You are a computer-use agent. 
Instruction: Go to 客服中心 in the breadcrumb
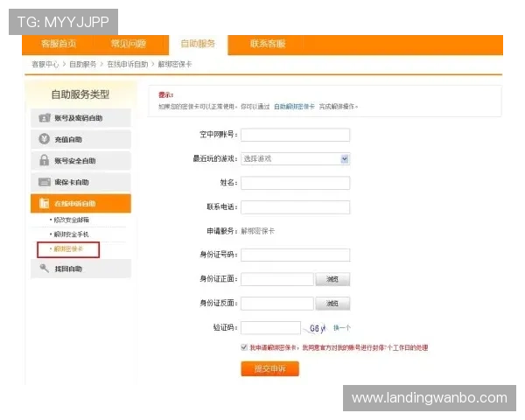(x=45, y=64)
